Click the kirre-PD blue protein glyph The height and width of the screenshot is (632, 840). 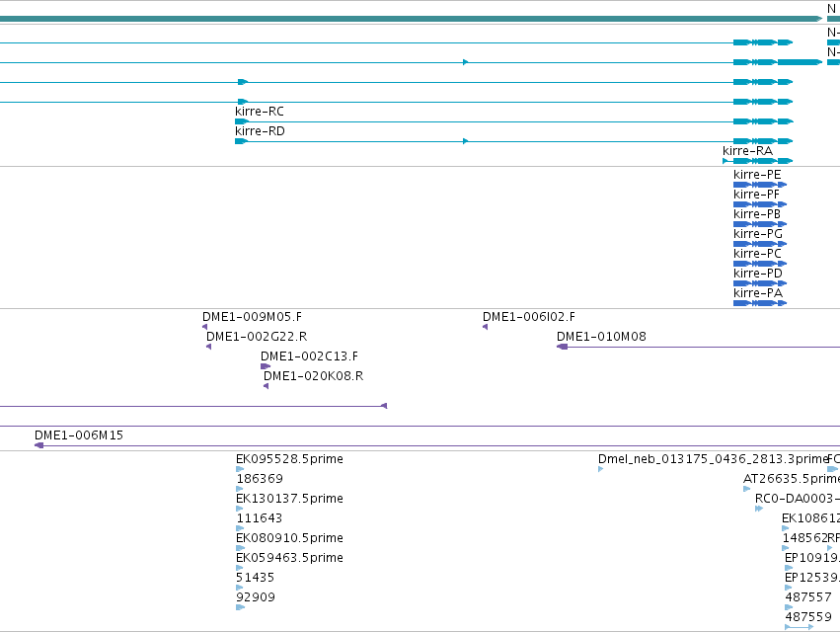[760, 283]
